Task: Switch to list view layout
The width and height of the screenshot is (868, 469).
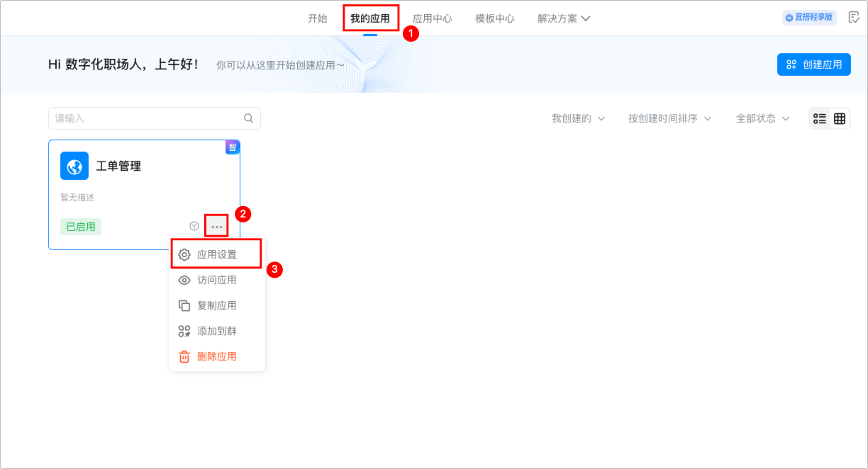Action: click(x=820, y=118)
